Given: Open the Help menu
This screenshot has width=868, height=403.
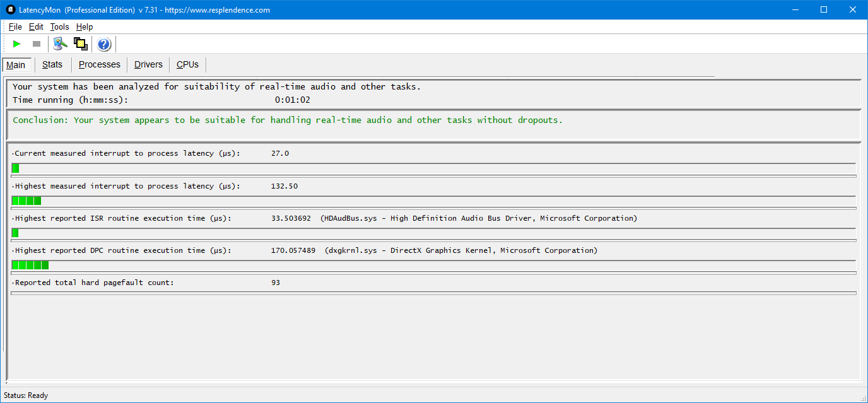Looking at the screenshot, I should tap(85, 26).
